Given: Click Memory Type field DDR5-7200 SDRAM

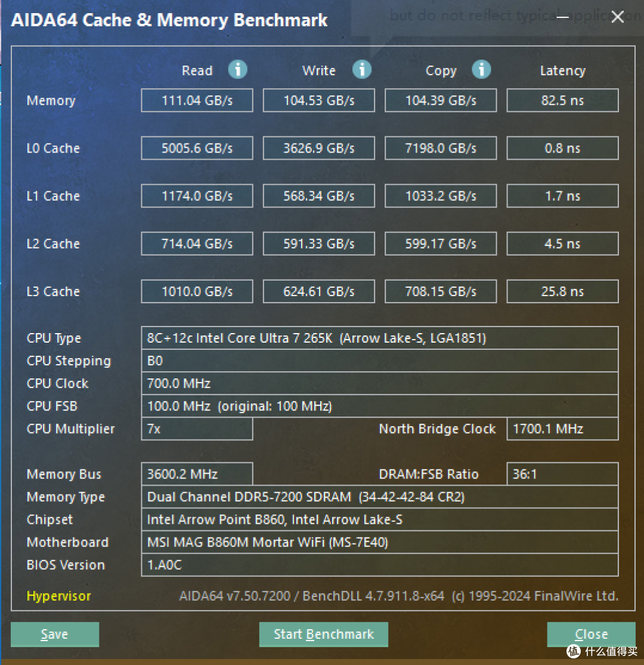Looking at the screenshot, I should [x=380, y=496].
